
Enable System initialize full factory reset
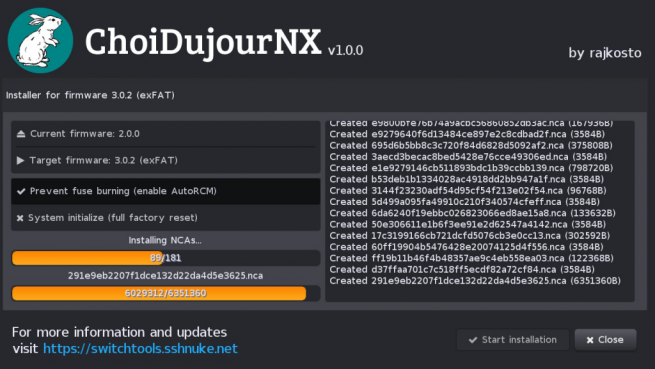(x=165, y=218)
